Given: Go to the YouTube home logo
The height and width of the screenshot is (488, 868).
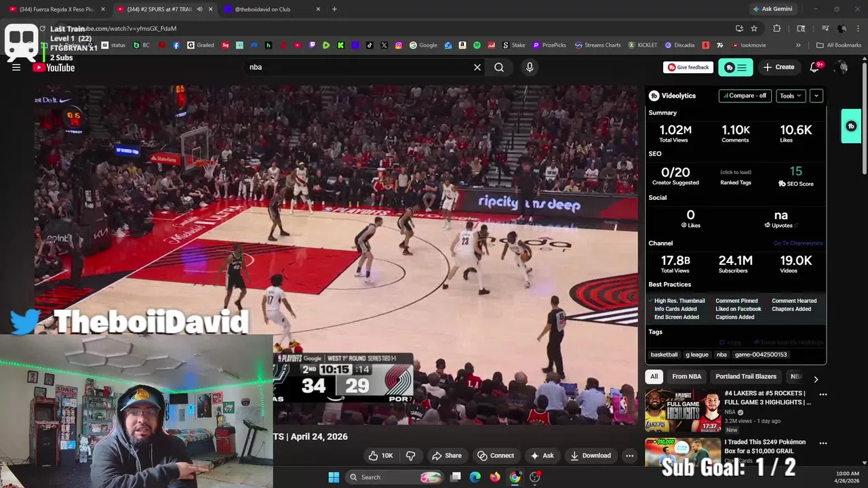Looking at the screenshot, I should click(x=54, y=67).
